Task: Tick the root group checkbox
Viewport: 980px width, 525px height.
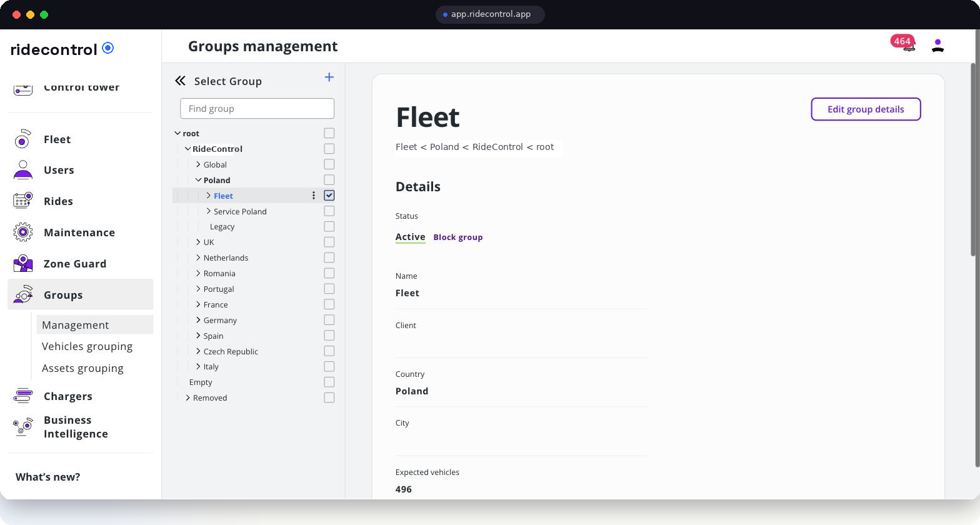Action: [329, 133]
